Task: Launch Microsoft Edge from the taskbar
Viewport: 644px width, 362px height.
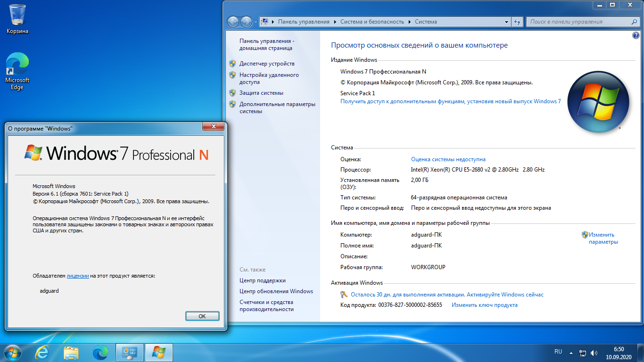Action: (x=100, y=352)
